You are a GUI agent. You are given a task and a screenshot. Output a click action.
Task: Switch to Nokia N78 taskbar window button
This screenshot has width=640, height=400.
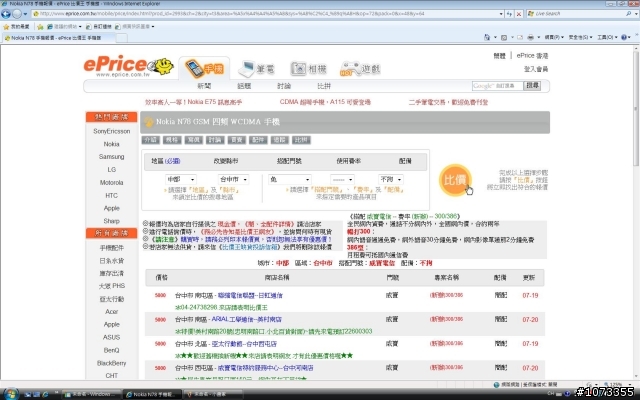pos(151,394)
